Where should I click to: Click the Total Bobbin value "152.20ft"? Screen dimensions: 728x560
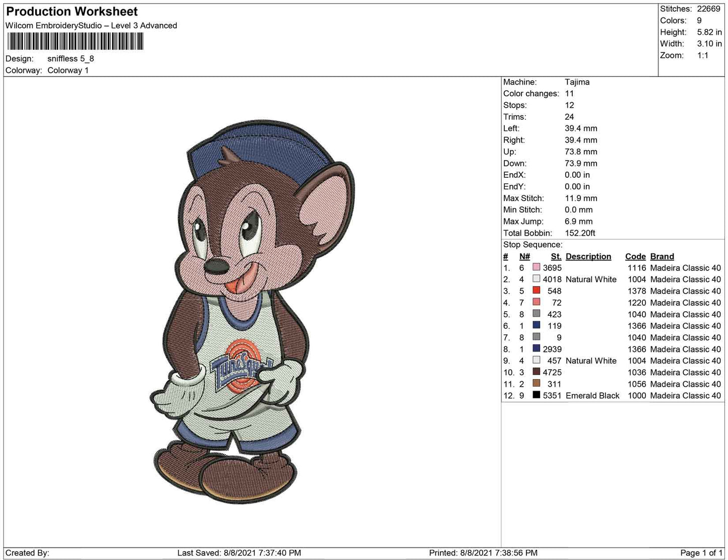580,233
